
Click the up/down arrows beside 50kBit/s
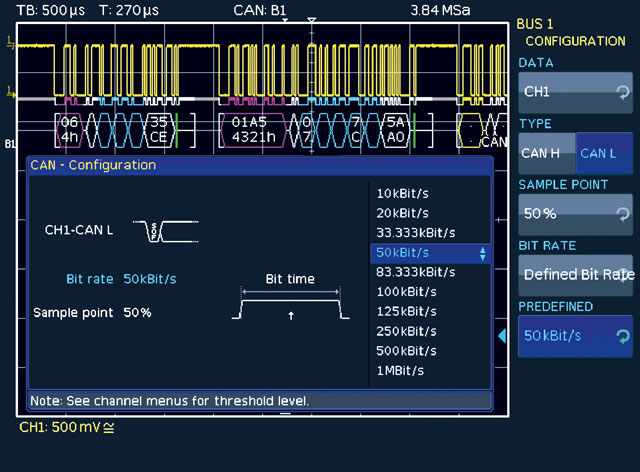click(483, 254)
